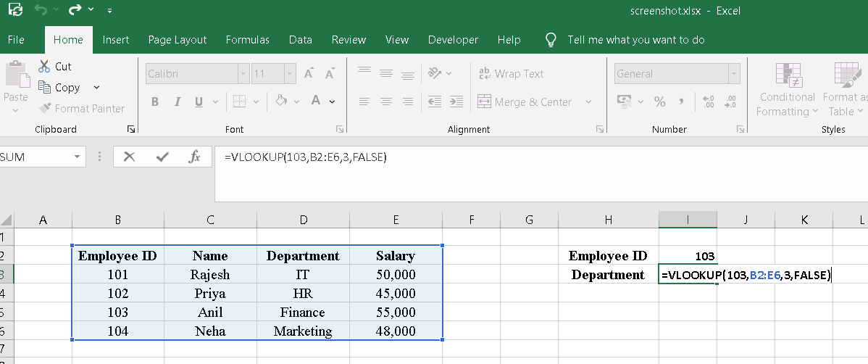Click Align Right icon
Viewport: 868px width, 364px height.
coord(408,102)
